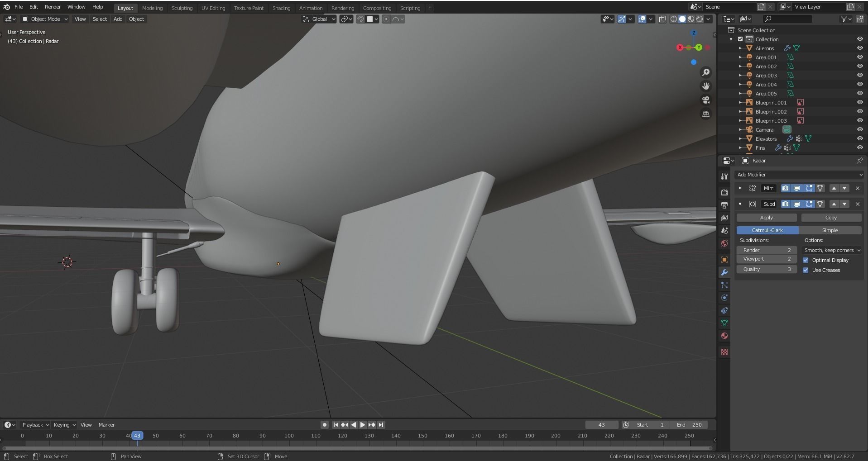The height and width of the screenshot is (461, 868).
Task: Click the pan hand viewport gizmo
Action: point(706,86)
